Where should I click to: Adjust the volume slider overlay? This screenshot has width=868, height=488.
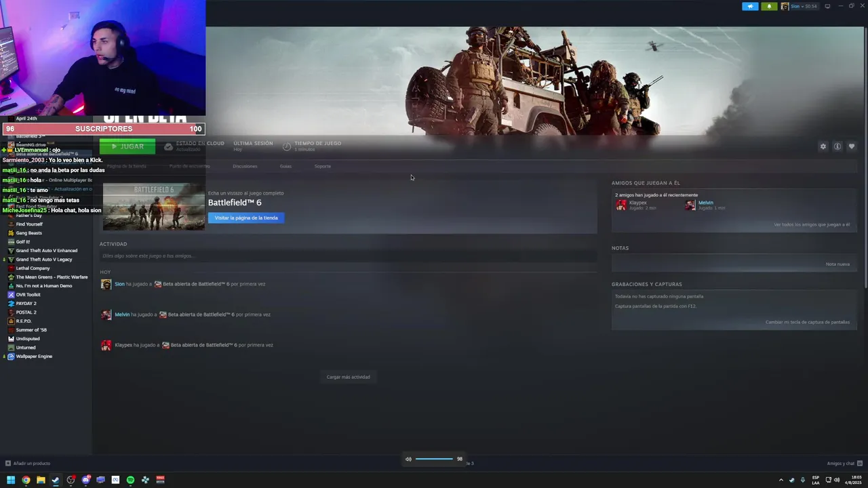(434, 459)
